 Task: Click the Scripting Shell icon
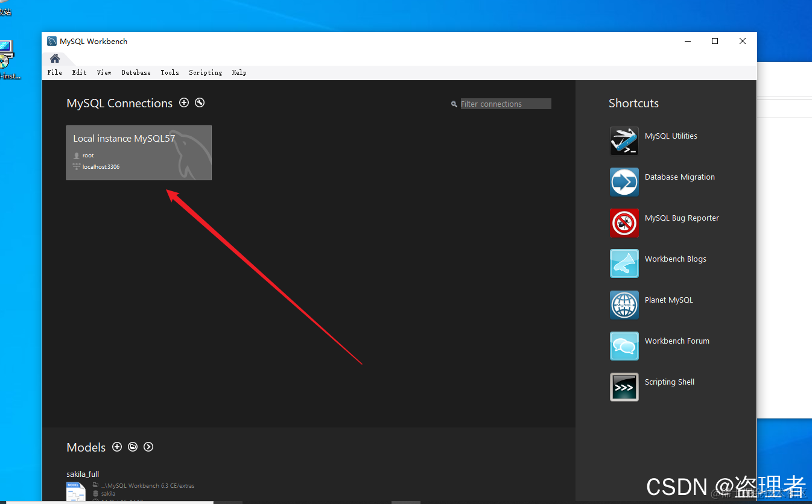[x=624, y=387]
